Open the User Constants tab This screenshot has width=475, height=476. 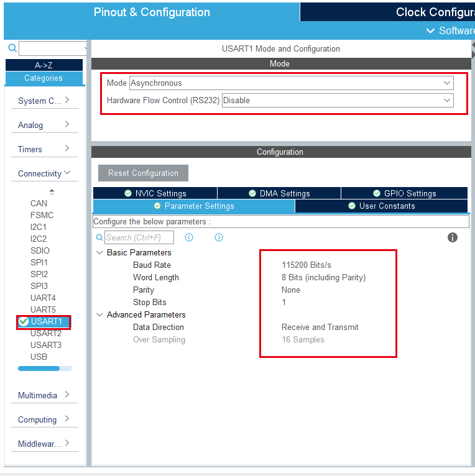[x=382, y=206]
